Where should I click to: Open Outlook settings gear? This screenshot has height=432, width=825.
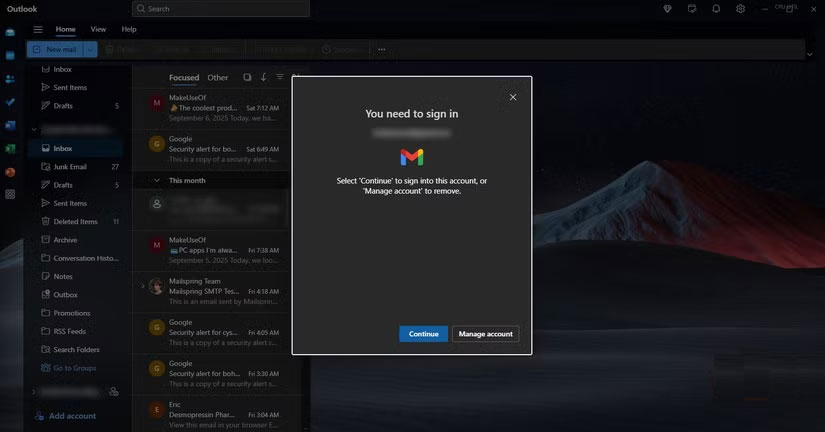pyautogui.click(x=741, y=9)
